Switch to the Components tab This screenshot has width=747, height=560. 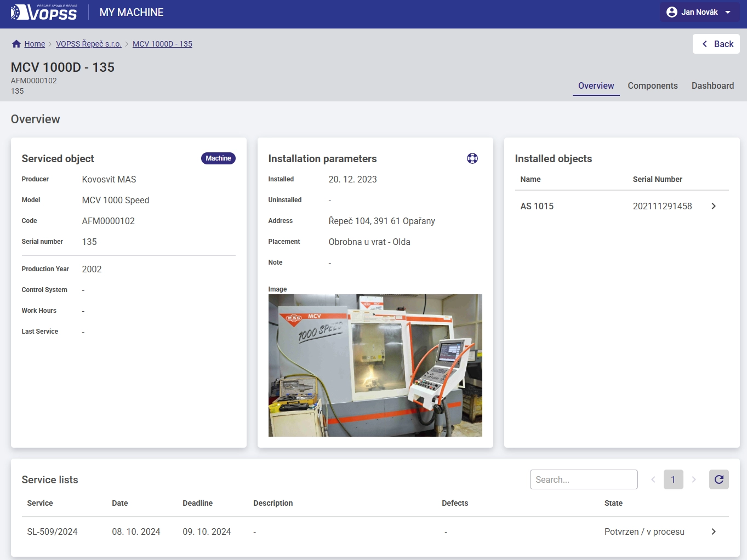click(x=652, y=85)
